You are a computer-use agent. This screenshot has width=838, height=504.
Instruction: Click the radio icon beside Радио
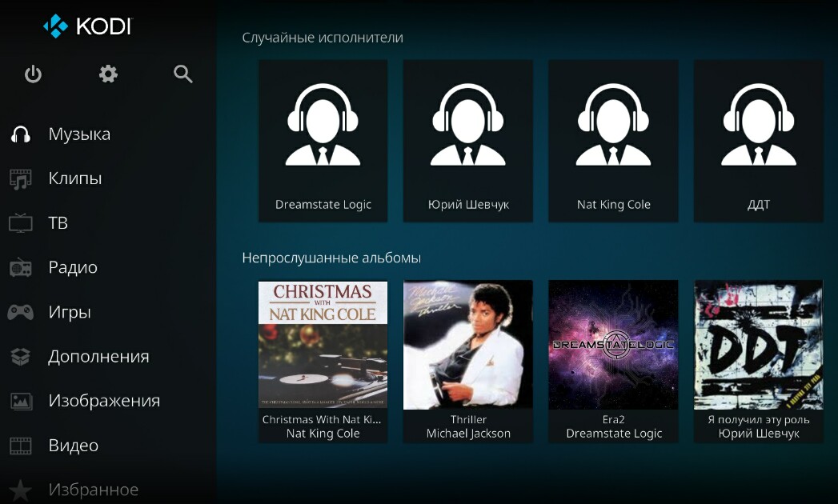click(21, 268)
